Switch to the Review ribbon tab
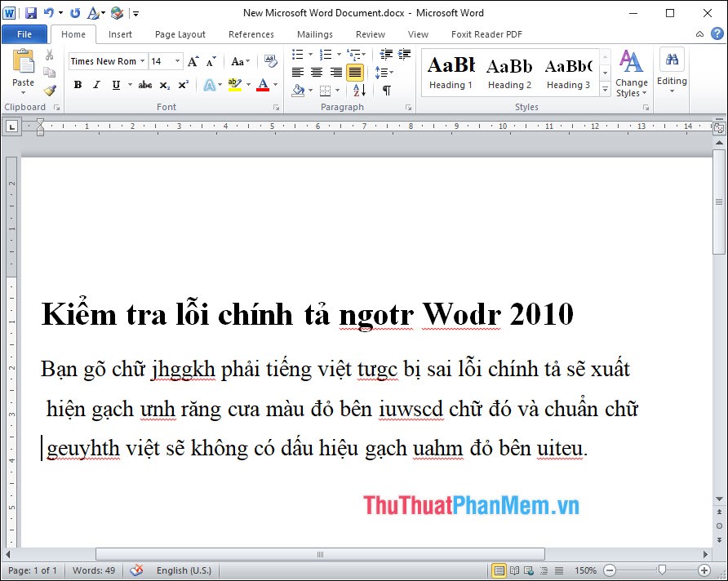Image resolution: width=728 pixels, height=581 pixels. (x=371, y=34)
